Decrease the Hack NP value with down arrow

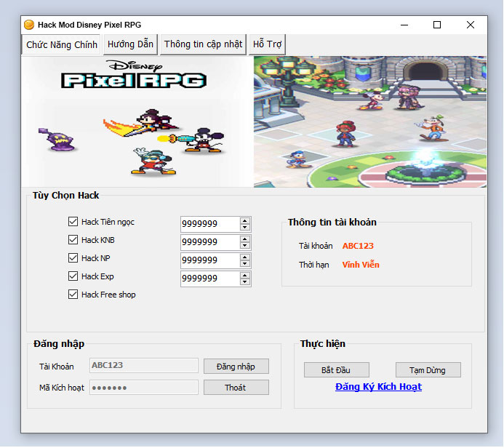pos(245,263)
